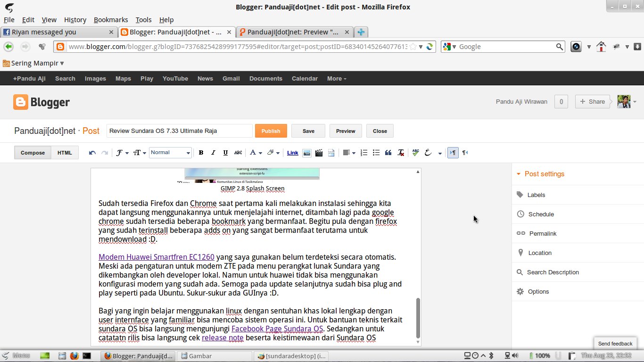Screen dimensions: 644x362
Task: Expand the More menu in Google bar
Action: click(337, 79)
